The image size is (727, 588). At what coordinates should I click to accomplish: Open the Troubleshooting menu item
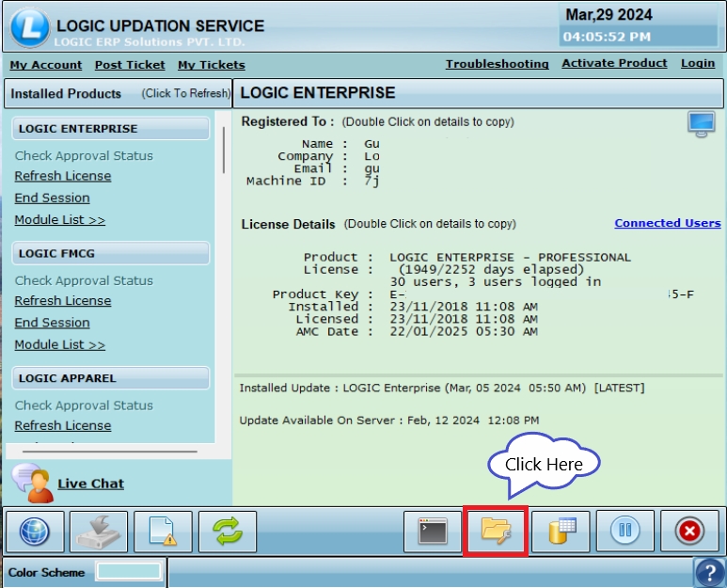pyautogui.click(x=497, y=64)
